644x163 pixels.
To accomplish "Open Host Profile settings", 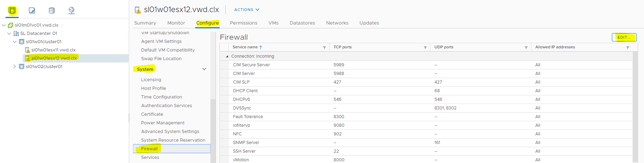I will tap(153, 88).
